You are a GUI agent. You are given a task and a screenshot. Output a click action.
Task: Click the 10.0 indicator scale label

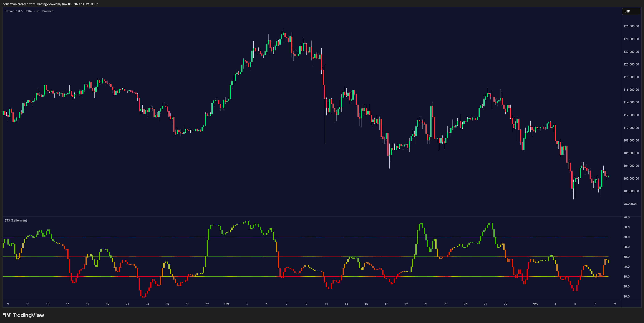[626, 296]
